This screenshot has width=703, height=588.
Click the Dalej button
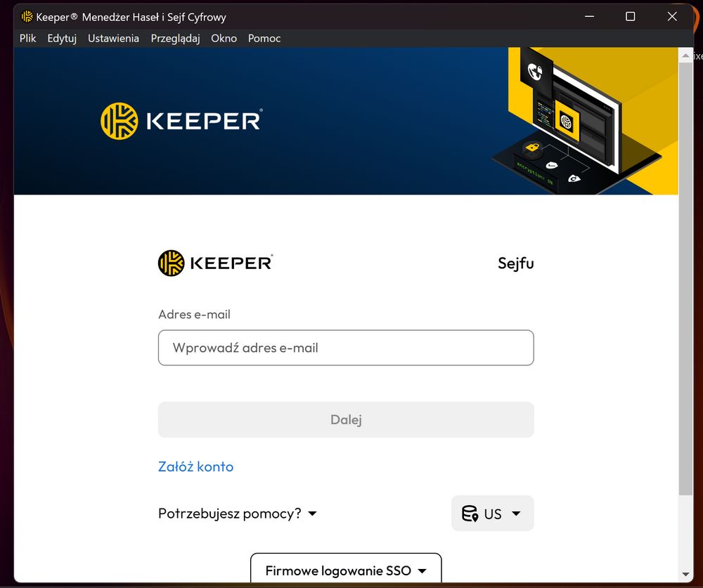pyautogui.click(x=346, y=419)
